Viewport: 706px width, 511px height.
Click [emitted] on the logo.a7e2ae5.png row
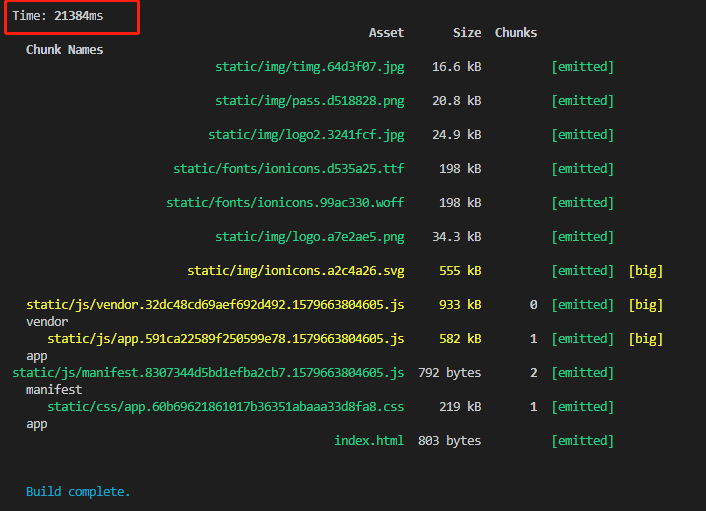[583, 237]
